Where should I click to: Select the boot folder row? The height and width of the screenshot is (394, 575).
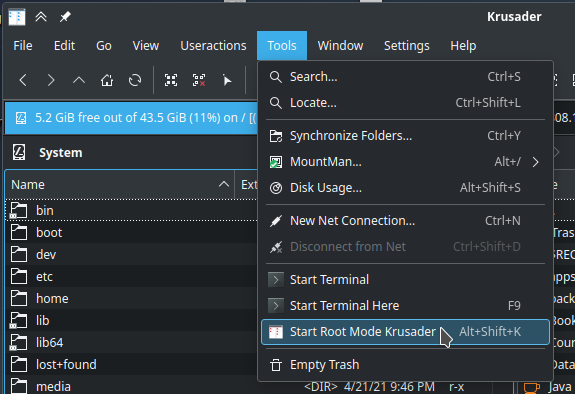pyautogui.click(x=131, y=233)
